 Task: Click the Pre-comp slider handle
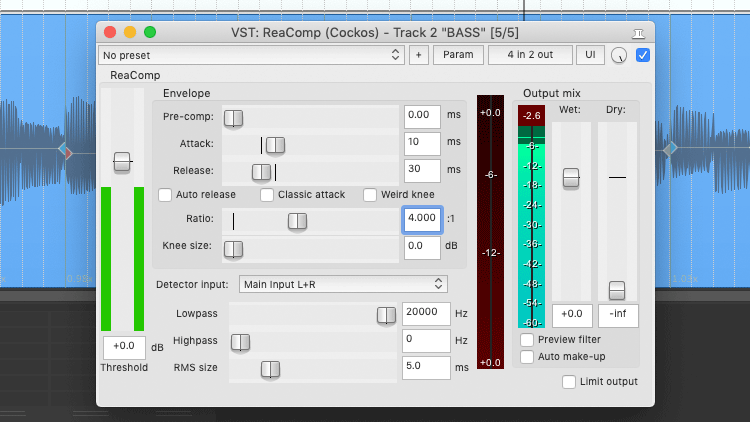click(233, 118)
